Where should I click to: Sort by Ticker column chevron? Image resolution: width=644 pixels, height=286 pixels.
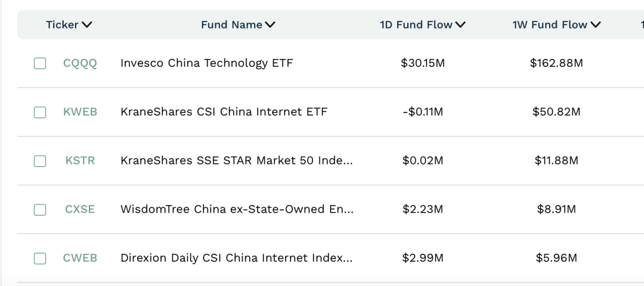pos(87,25)
